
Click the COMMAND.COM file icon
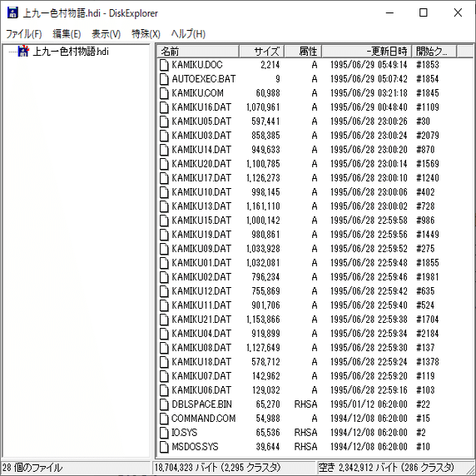[x=164, y=419]
